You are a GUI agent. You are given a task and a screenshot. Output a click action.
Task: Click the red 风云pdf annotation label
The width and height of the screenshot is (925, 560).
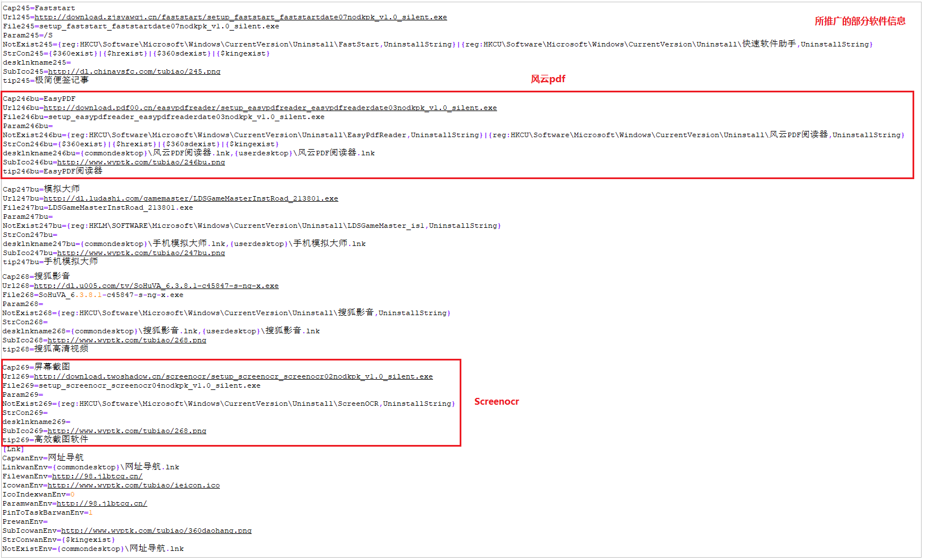click(548, 79)
